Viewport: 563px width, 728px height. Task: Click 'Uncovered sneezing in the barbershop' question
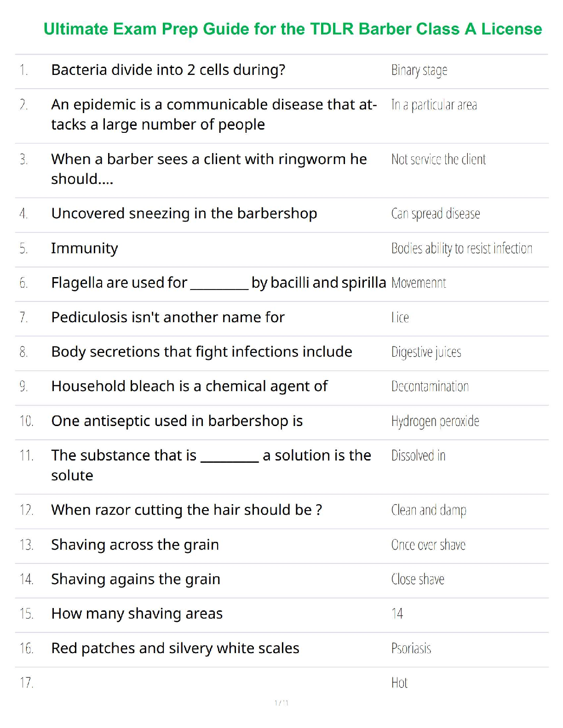(184, 214)
